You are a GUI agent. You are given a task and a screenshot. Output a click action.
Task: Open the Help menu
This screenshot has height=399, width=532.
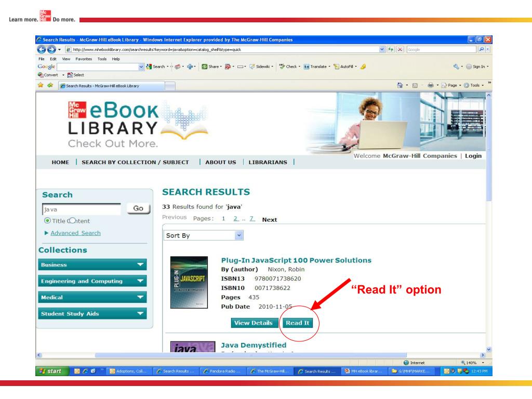pyautogui.click(x=116, y=59)
